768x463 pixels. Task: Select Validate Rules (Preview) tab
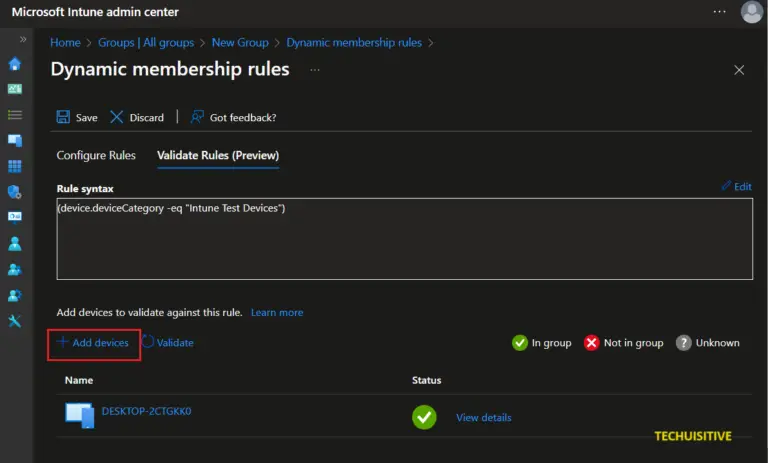218,155
